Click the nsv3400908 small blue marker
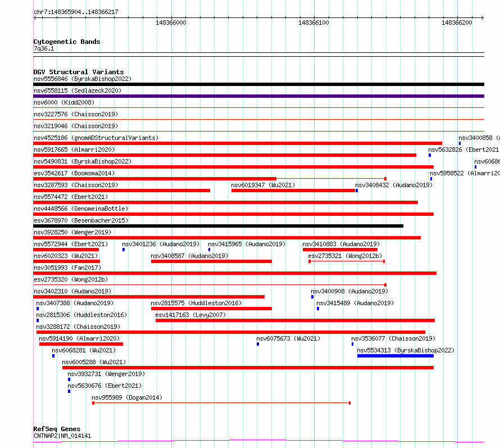This screenshot has width=500, height=448. click(312, 297)
